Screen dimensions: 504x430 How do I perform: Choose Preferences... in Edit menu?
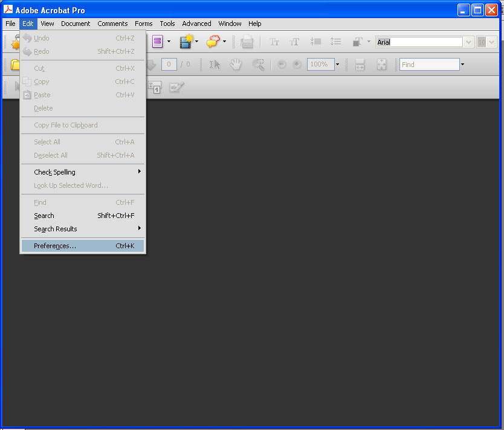click(x=83, y=246)
